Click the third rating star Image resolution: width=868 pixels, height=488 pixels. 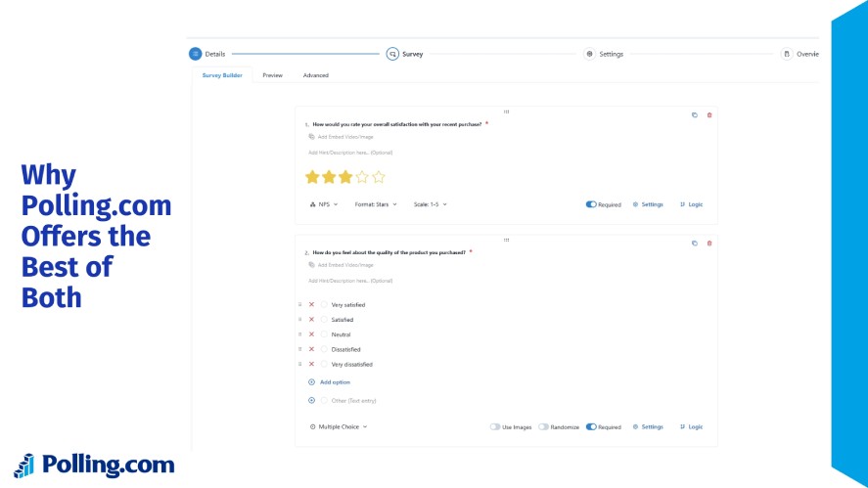pyautogui.click(x=345, y=177)
